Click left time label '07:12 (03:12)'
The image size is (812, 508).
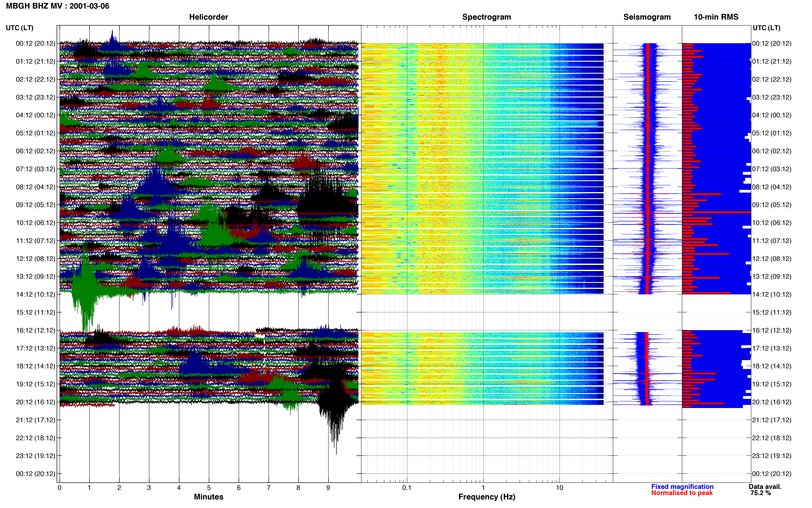36,169
